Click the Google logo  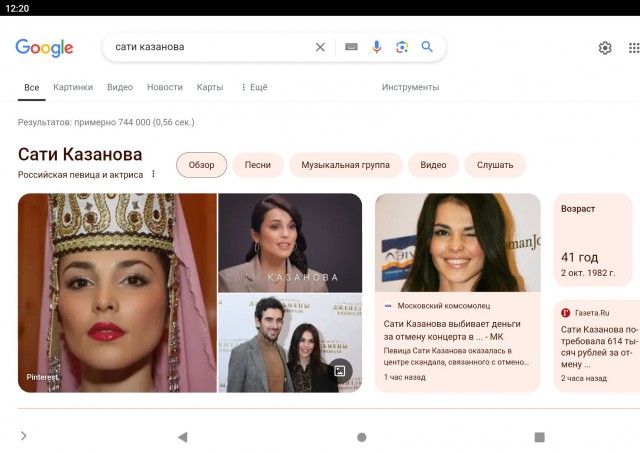pos(44,48)
